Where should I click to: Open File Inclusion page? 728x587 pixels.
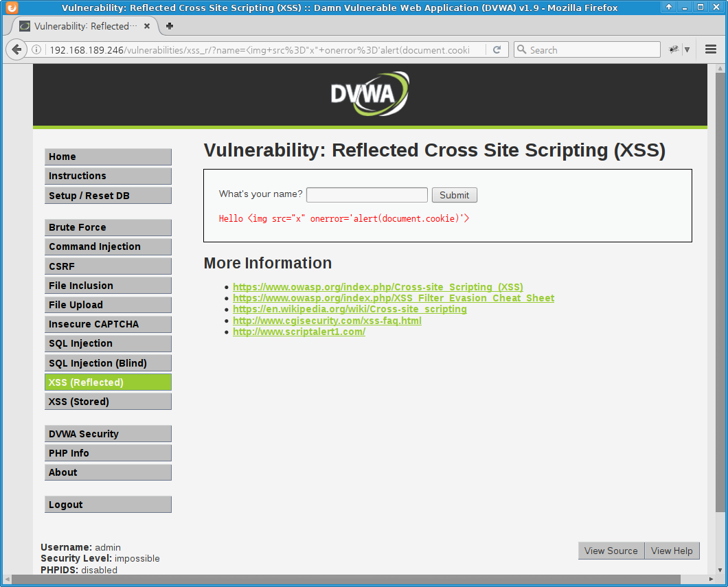tap(109, 286)
